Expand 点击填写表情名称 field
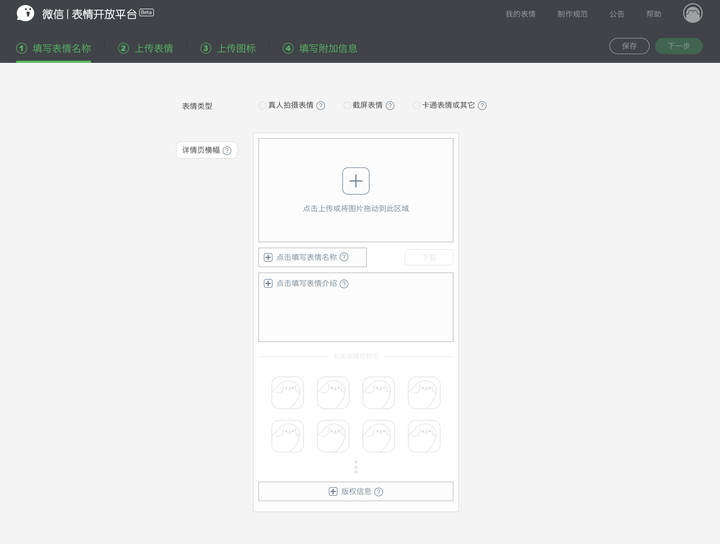720x544 pixels. tap(312, 257)
